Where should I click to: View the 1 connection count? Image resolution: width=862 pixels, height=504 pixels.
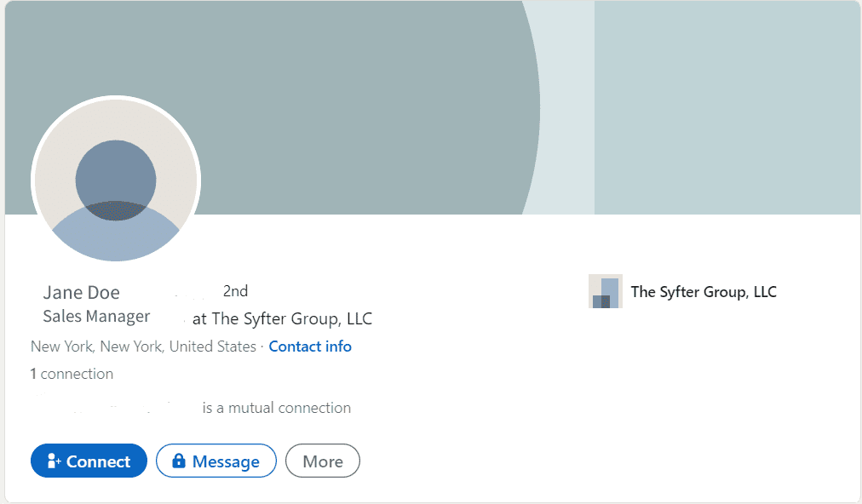point(72,374)
